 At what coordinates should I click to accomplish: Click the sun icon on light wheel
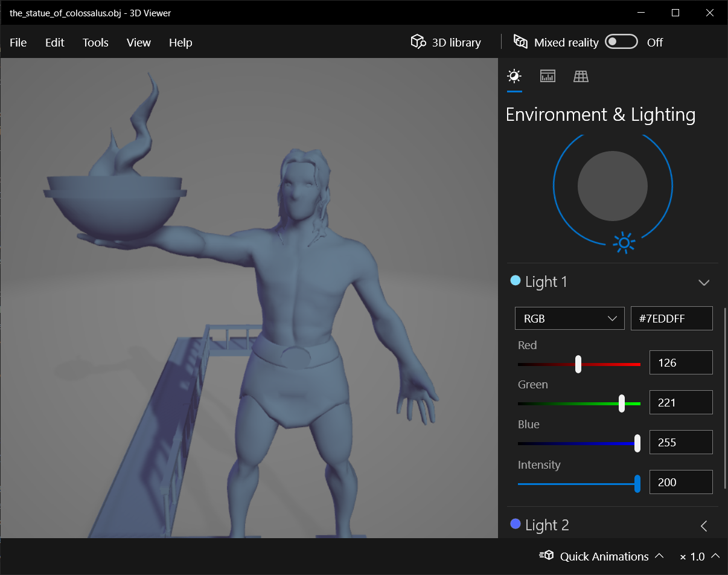(624, 243)
